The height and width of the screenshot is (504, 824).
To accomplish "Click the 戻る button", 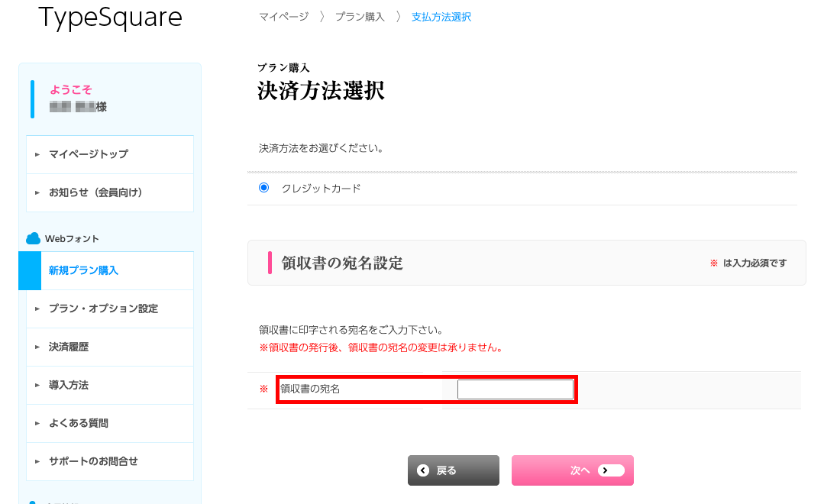I will 453,470.
